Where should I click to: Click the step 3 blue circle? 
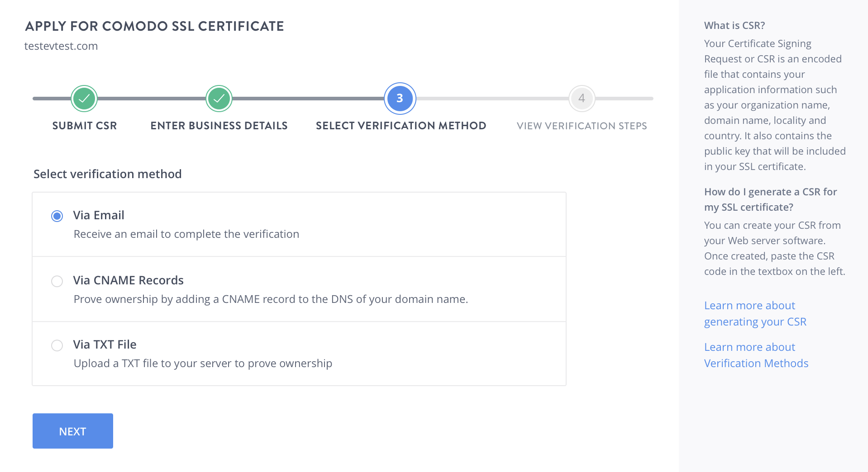click(400, 98)
